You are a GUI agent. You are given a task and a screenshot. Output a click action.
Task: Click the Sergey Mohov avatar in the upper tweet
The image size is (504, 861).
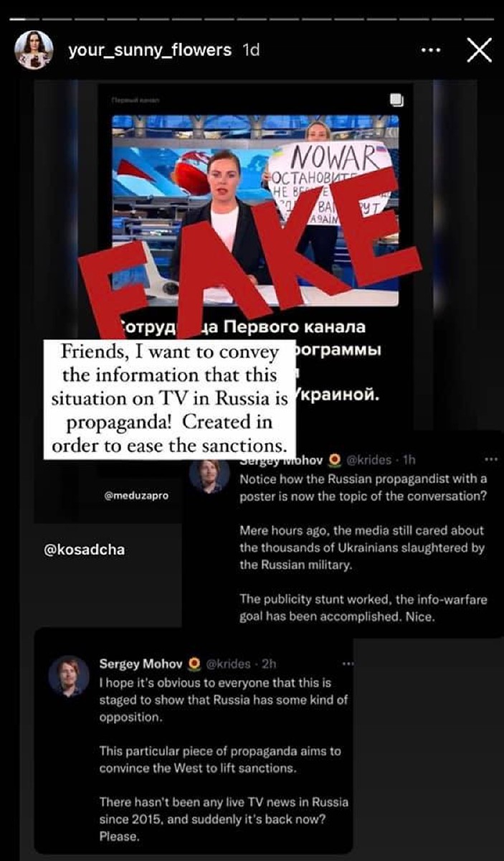coord(209,475)
